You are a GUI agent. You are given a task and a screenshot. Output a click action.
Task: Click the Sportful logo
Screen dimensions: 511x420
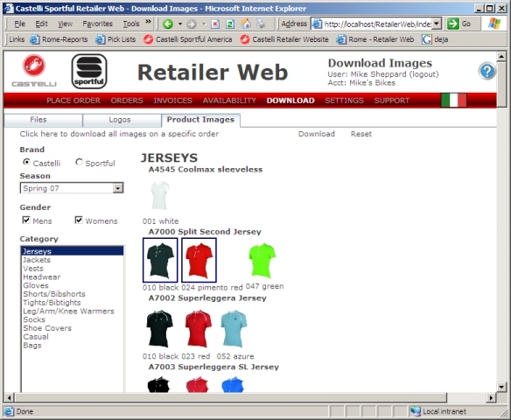point(89,72)
